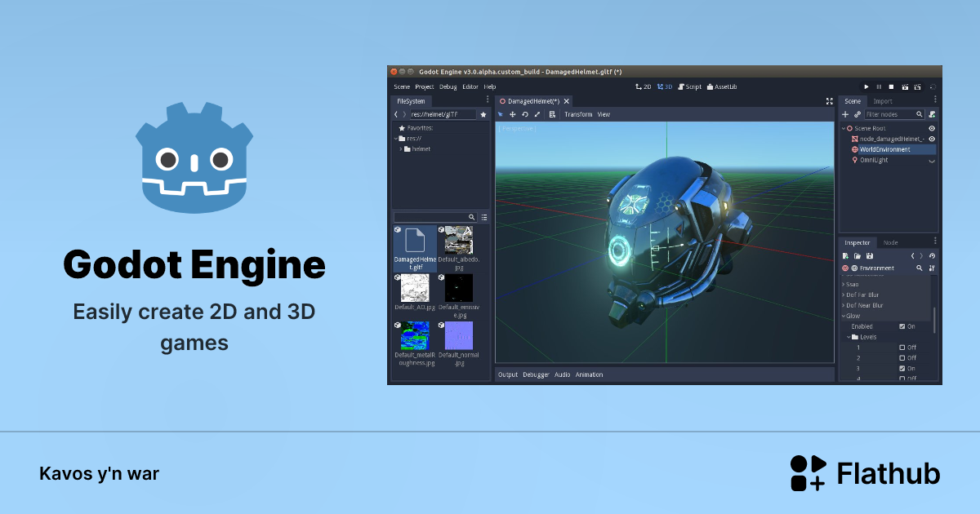Instance a scene using the chain-link icon

point(857,114)
